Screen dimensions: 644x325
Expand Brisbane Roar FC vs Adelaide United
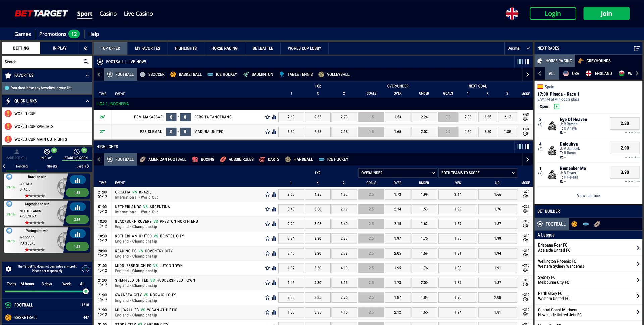click(x=588, y=248)
